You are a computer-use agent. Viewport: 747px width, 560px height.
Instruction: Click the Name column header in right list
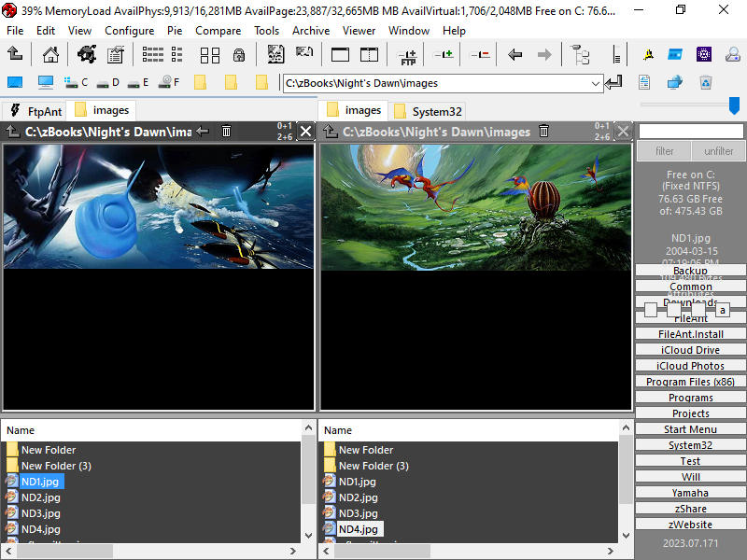338,430
